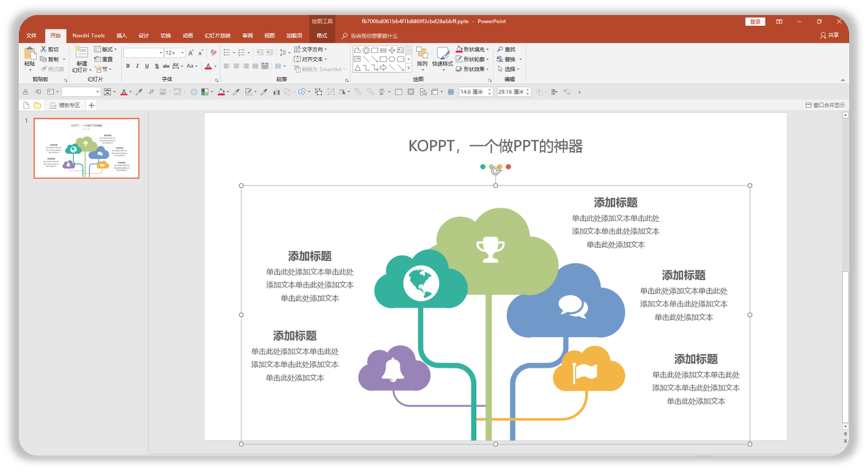Align text right in paragraph group
This screenshot has width=868, height=471.
(246, 66)
